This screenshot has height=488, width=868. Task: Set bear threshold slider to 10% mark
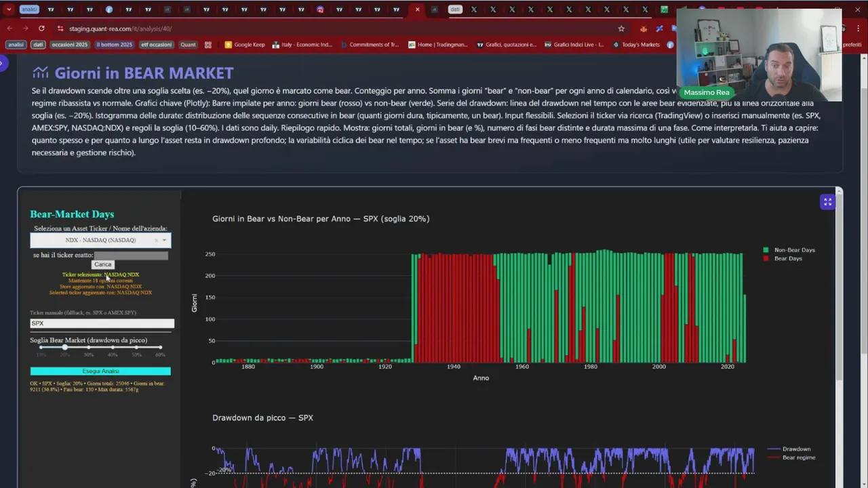(41, 348)
